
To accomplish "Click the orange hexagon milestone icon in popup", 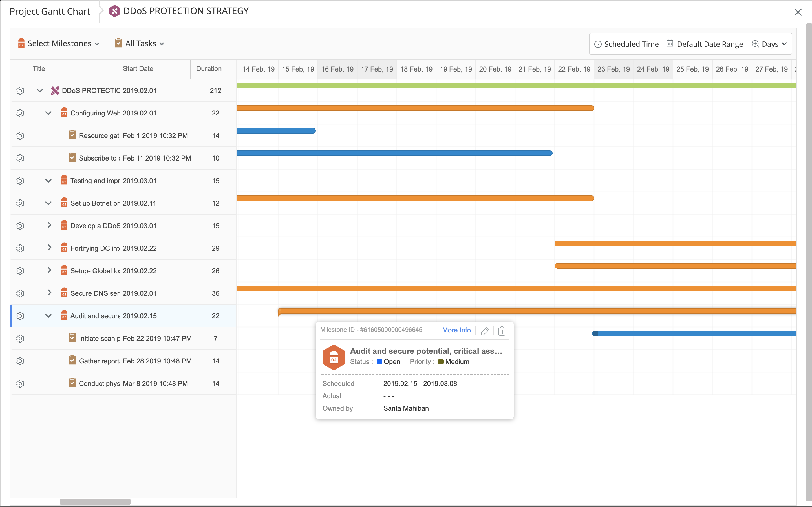I will point(334,357).
